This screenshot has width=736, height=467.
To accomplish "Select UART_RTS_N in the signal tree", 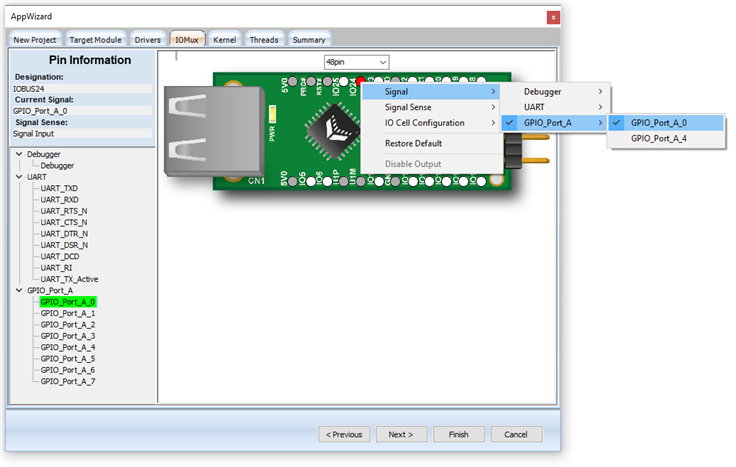I will [x=64, y=211].
